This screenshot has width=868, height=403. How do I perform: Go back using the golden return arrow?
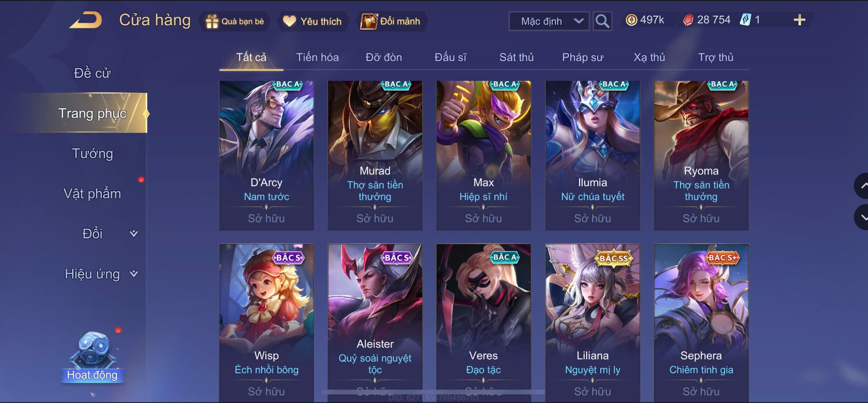point(86,20)
